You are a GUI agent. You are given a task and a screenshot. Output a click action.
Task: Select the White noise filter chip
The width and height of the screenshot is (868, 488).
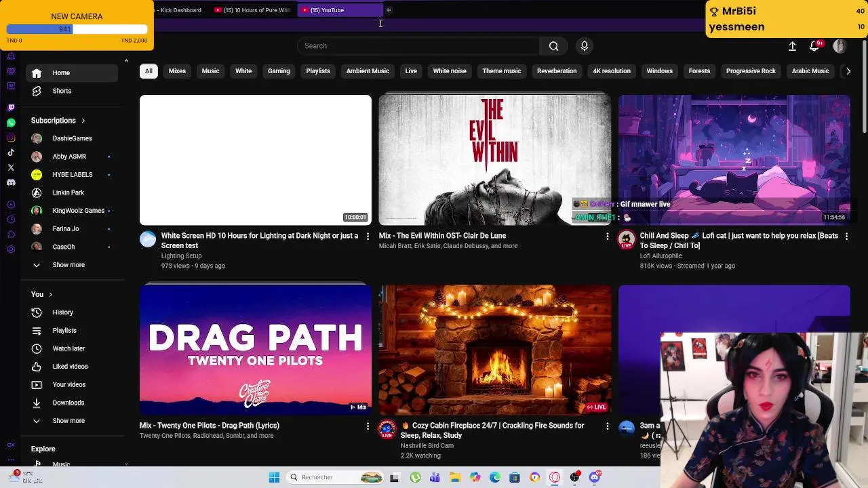[450, 71]
